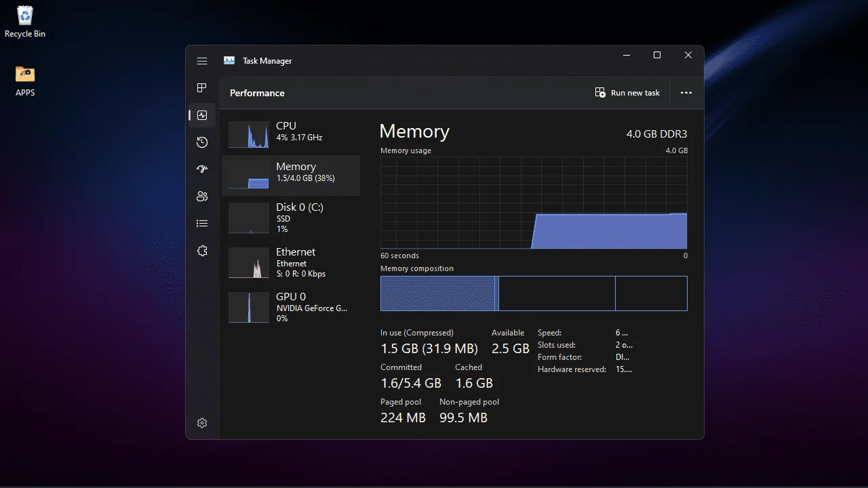Click the "60 seconds" graph label
868x488 pixels.
pos(399,256)
